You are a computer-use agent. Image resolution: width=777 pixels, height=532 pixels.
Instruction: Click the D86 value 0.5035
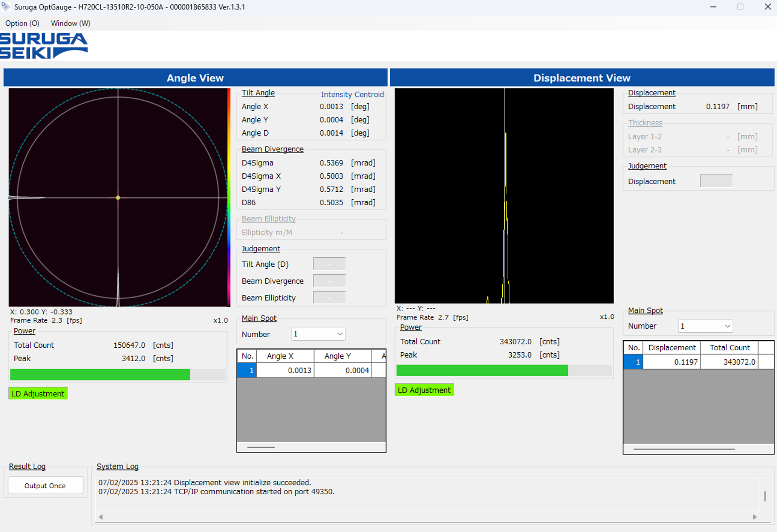(x=331, y=203)
